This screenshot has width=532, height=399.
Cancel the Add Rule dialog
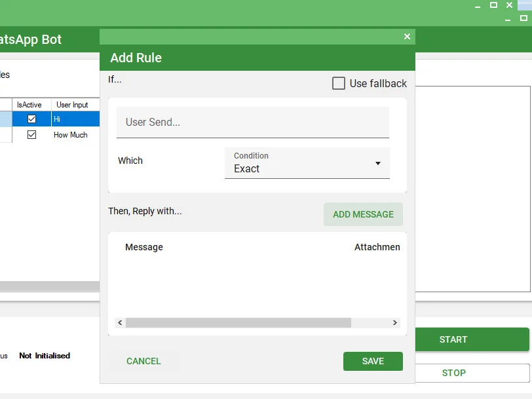click(143, 361)
